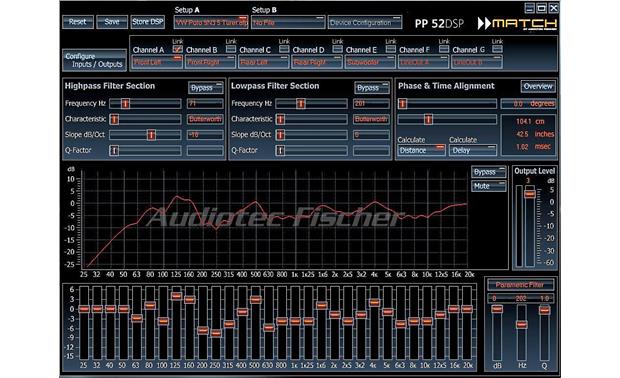Image resolution: width=620 pixels, height=378 pixels.
Task: Select the Channel A Front Left button
Action: 157,62
